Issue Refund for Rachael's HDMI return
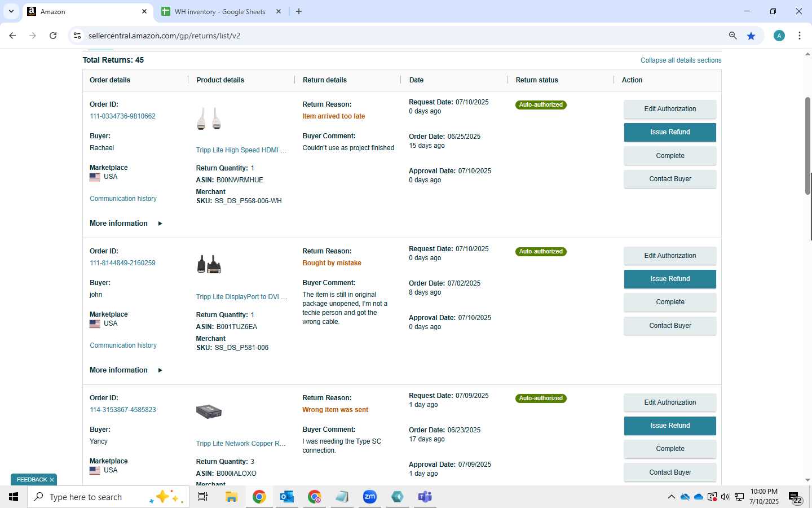Viewport: 812px width, 508px height. (x=670, y=132)
